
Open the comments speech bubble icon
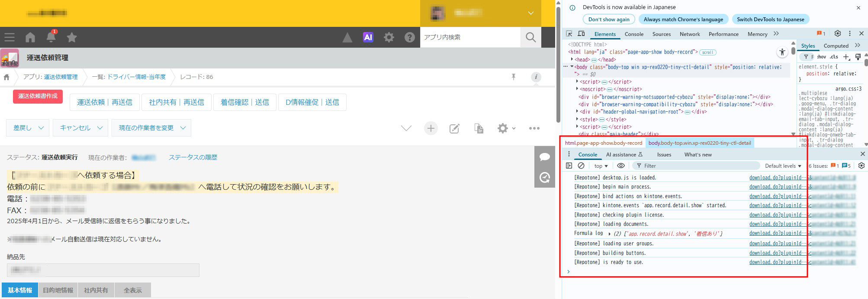click(x=544, y=157)
